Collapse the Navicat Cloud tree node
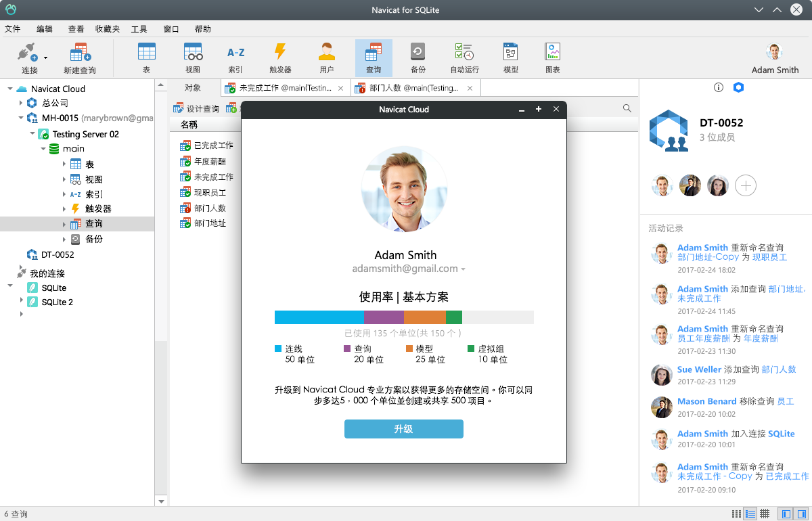 click(10, 89)
